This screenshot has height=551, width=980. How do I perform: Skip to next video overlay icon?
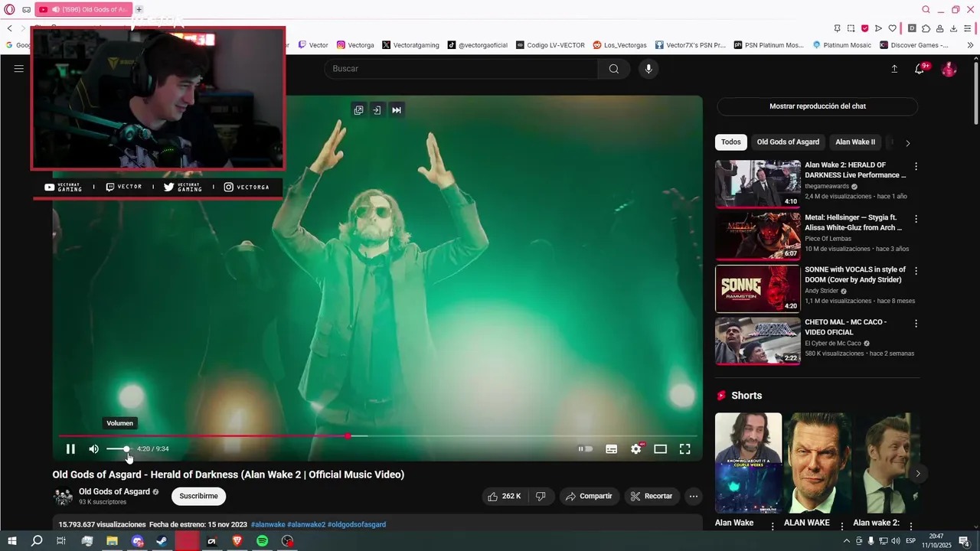point(397,110)
